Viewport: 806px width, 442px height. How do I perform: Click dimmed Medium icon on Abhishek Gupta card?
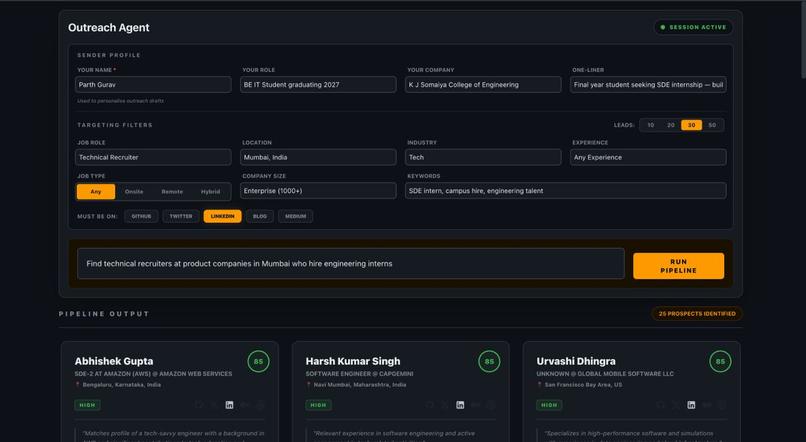coord(245,405)
